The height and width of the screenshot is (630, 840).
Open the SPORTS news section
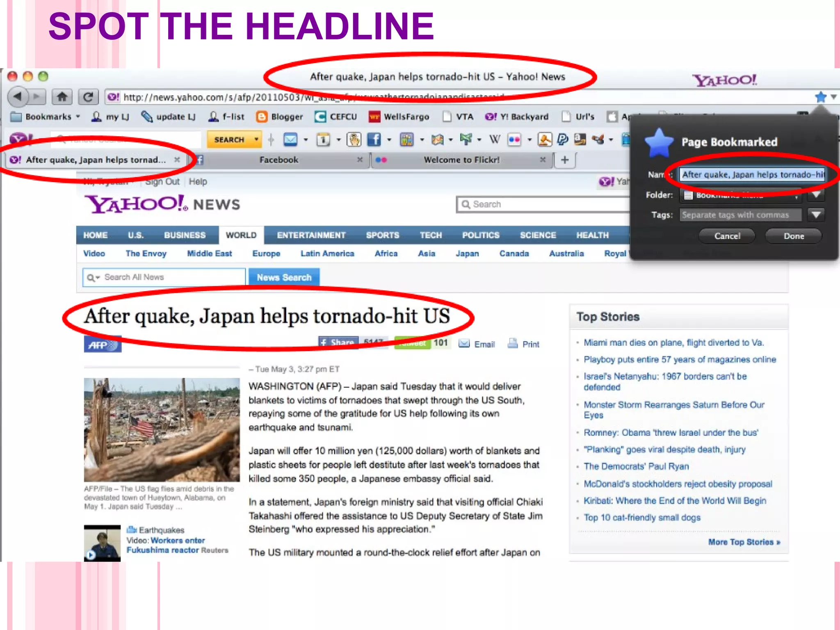point(382,235)
